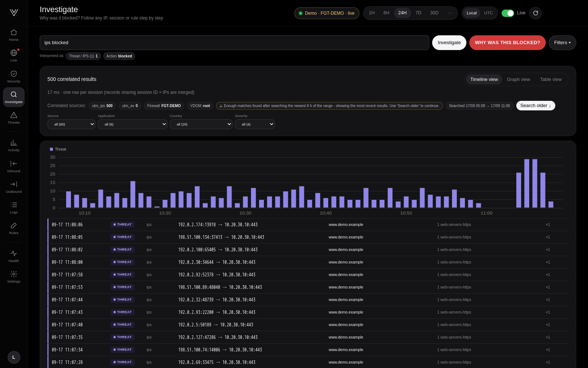The width and height of the screenshot is (588, 368).
Task: Open the Rules pencil section
Action: [14, 228]
